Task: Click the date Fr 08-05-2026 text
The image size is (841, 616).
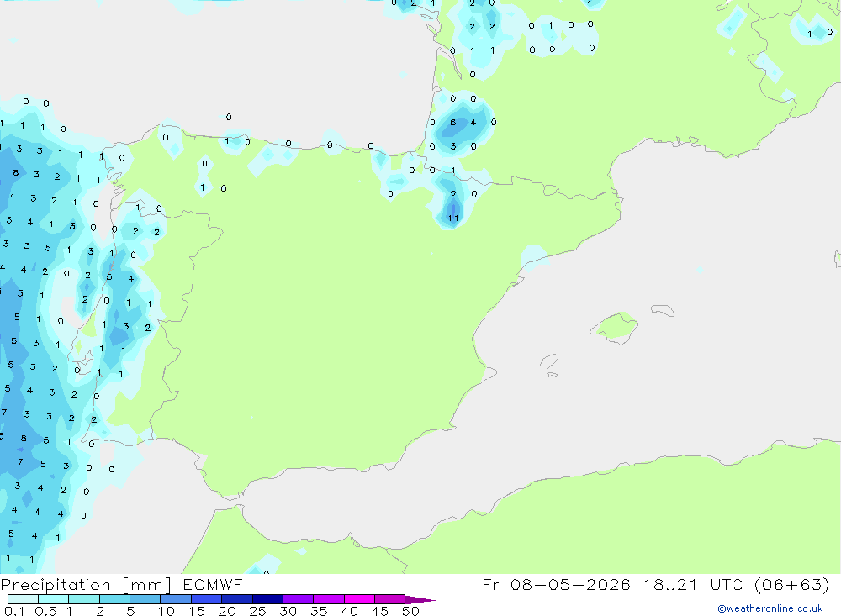Action: point(556,584)
